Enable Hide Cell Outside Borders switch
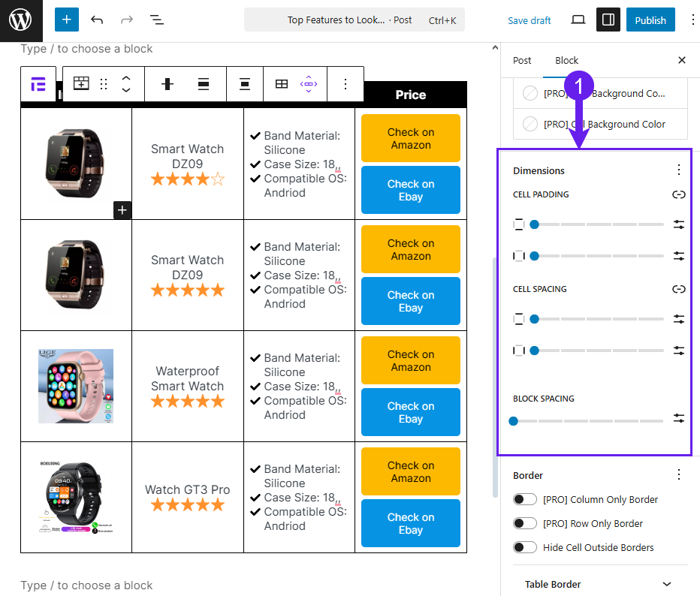 (524, 547)
